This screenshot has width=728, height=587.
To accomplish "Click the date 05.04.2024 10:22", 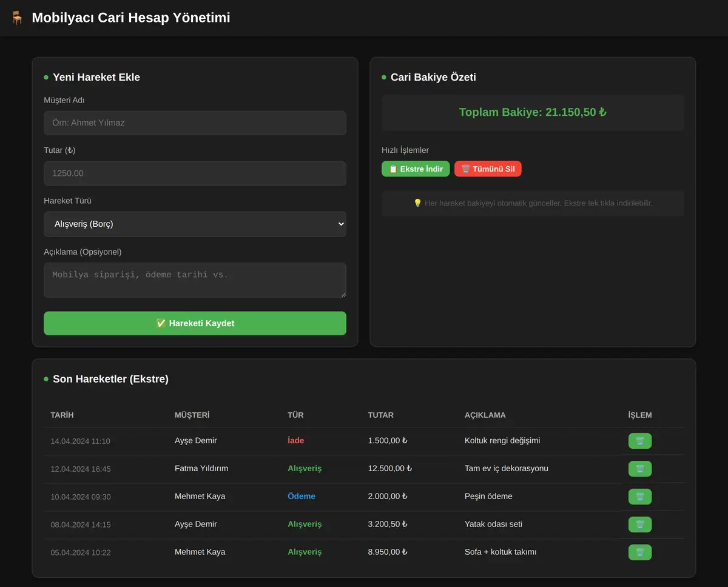I will (80, 553).
